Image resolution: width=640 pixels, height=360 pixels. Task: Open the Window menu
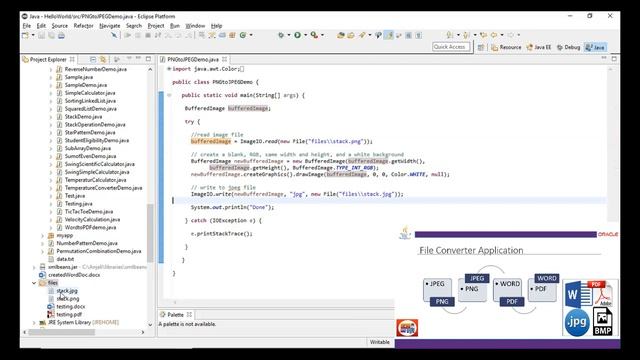pos(196,26)
